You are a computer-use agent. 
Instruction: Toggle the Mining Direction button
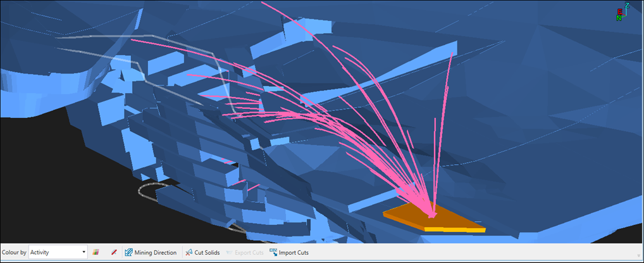coord(151,252)
